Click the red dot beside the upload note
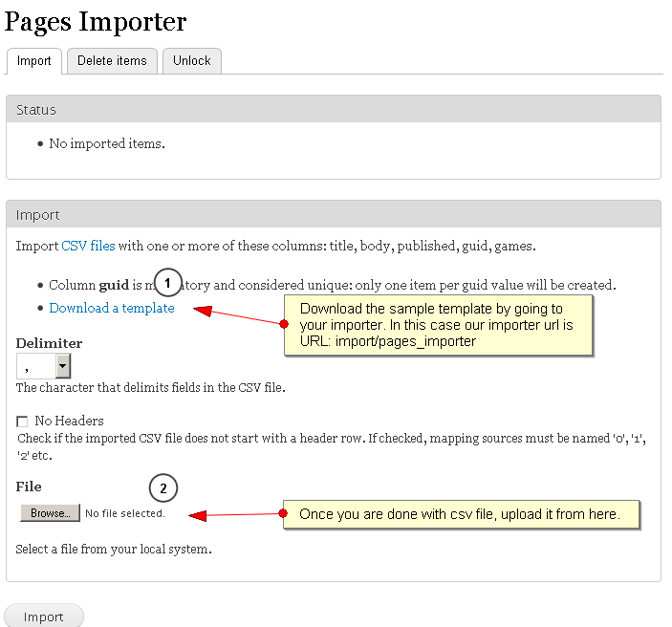The width and height of the screenshot is (672, 627). tap(284, 514)
